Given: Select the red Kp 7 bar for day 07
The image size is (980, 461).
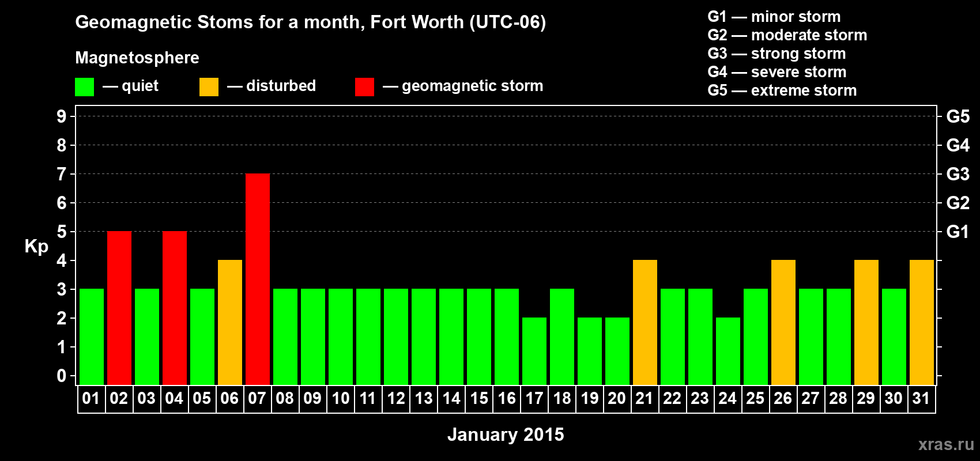Looking at the screenshot, I should pyautogui.click(x=258, y=279).
